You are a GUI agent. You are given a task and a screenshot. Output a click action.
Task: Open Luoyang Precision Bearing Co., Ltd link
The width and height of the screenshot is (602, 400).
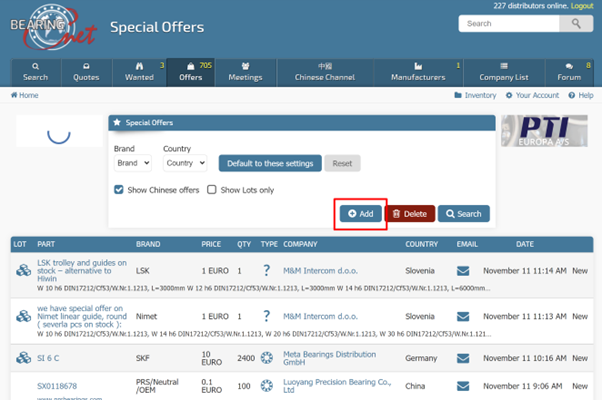coord(337,386)
